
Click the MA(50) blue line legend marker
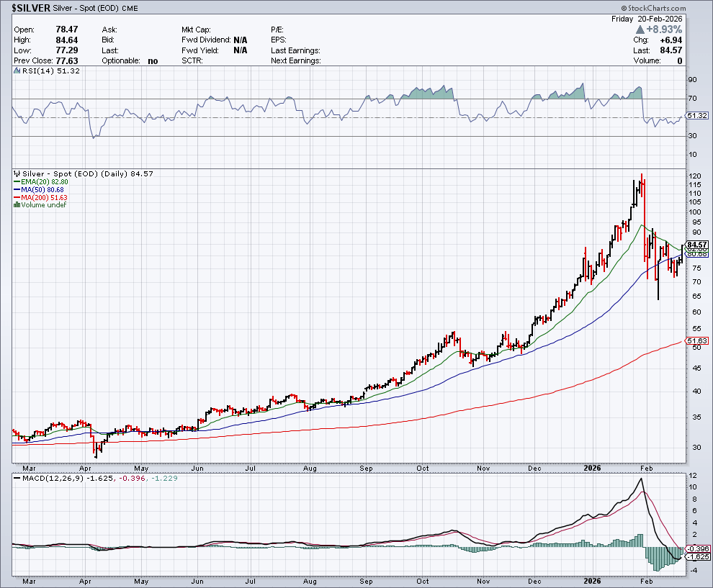17,189
